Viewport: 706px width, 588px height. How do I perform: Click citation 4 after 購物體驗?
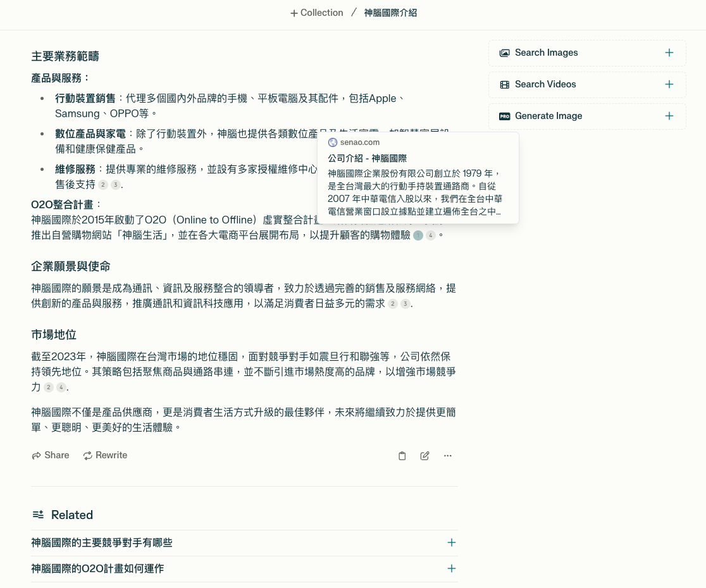pyautogui.click(x=431, y=235)
